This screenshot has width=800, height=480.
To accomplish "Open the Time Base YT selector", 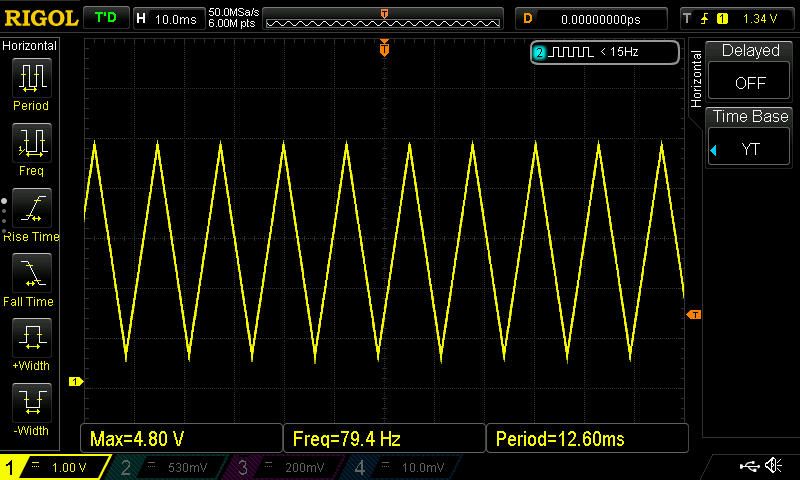I will 750,135.
